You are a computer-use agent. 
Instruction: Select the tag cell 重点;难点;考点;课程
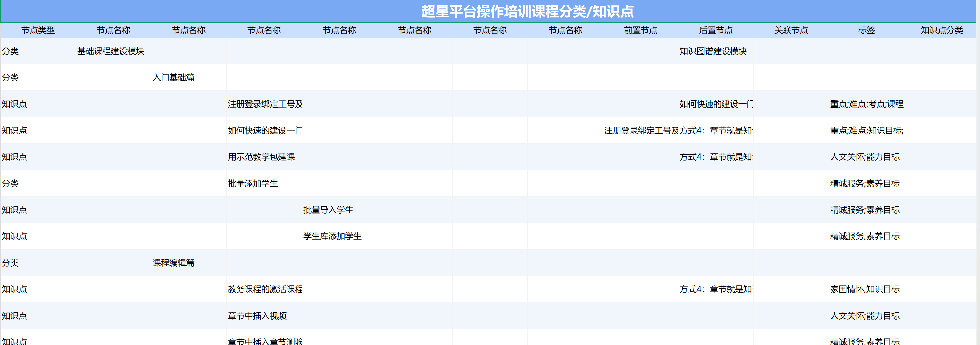[x=867, y=104]
